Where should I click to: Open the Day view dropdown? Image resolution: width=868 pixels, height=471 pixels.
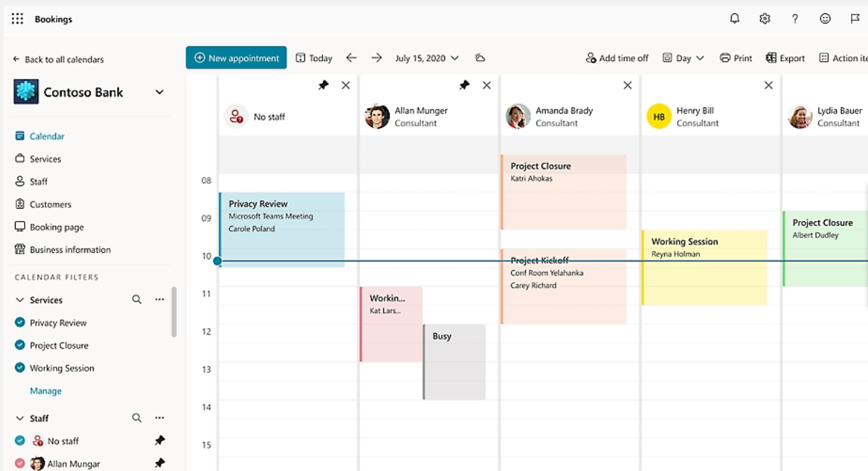click(x=683, y=58)
